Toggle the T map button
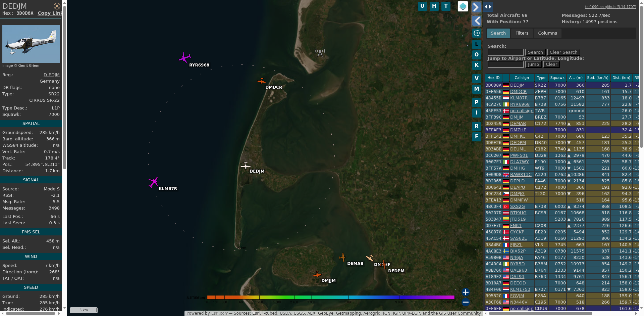 click(x=446, y=6)
